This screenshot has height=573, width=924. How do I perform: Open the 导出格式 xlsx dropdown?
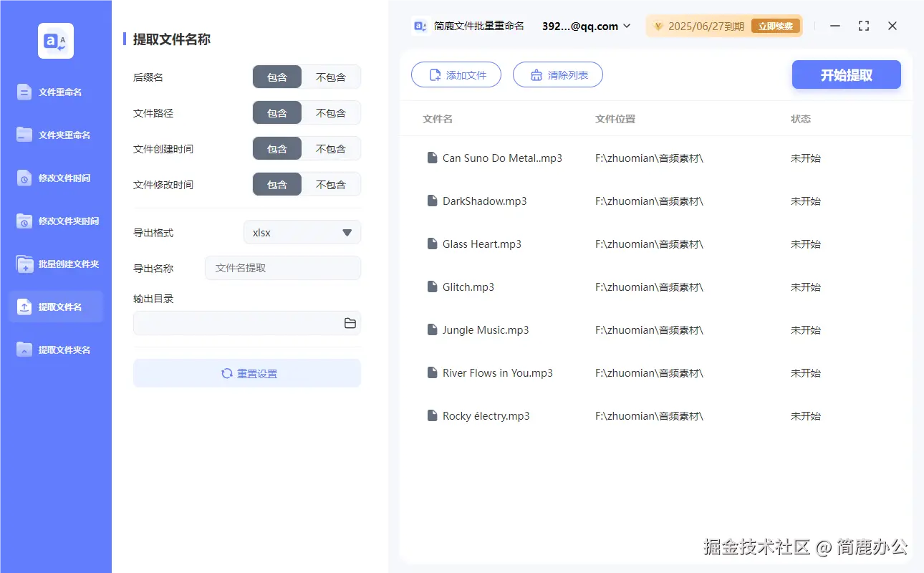click(x=302, y=232)
